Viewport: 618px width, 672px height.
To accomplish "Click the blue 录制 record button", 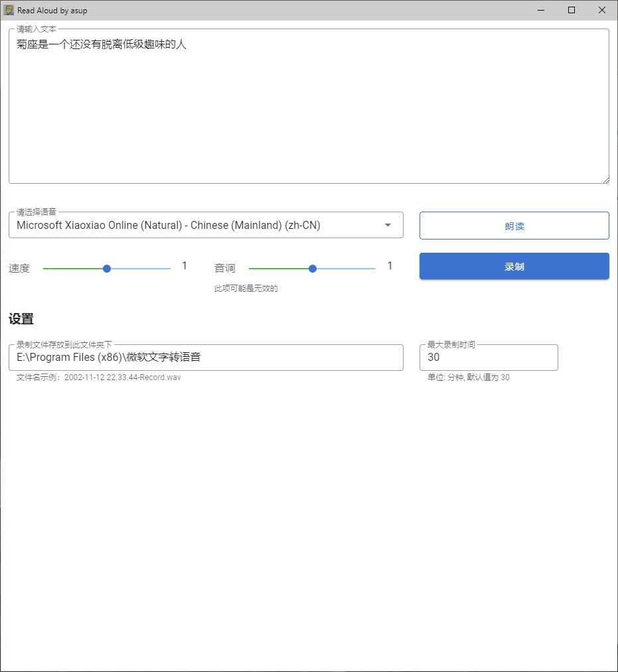I will [x=514, y=266].
